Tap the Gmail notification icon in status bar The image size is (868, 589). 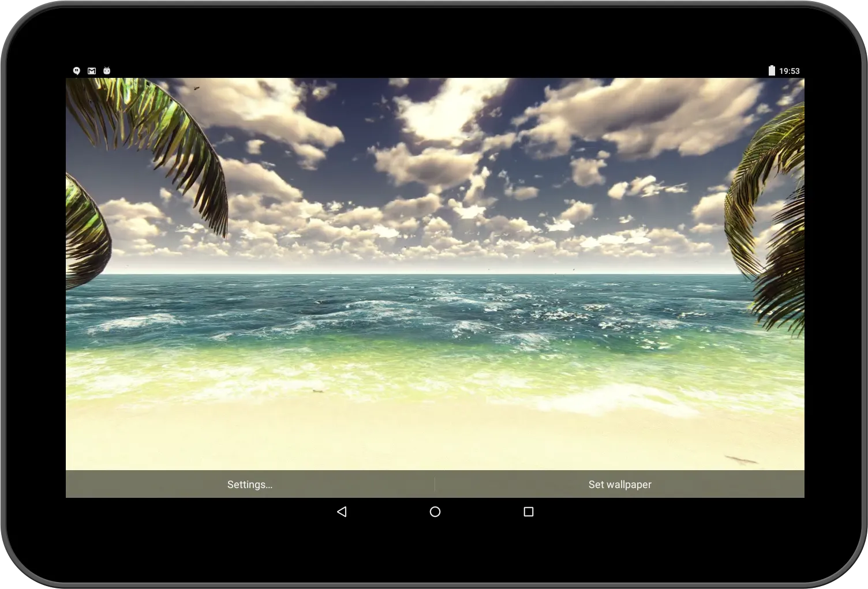[92, 71]
